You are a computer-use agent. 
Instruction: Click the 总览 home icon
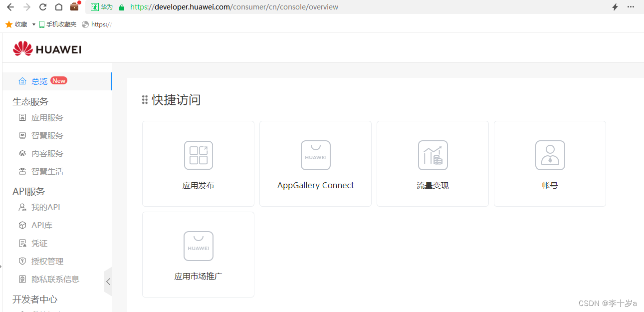(x=22, y=81)
